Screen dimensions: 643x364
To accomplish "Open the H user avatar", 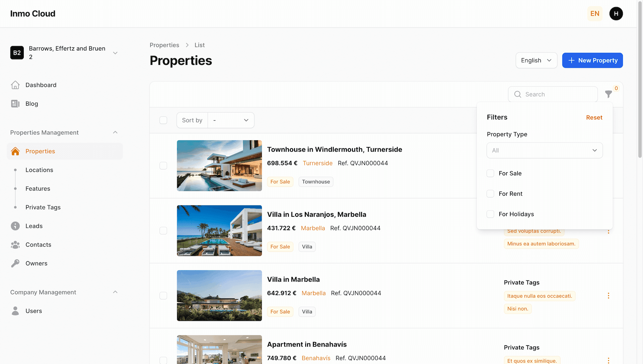I will (616, 14).
